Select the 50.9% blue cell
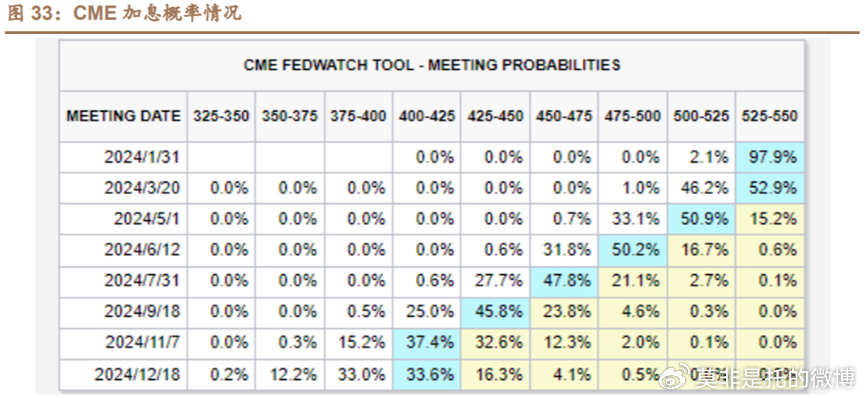This screenshot has height=398, width=865. [x=701, y=219]
